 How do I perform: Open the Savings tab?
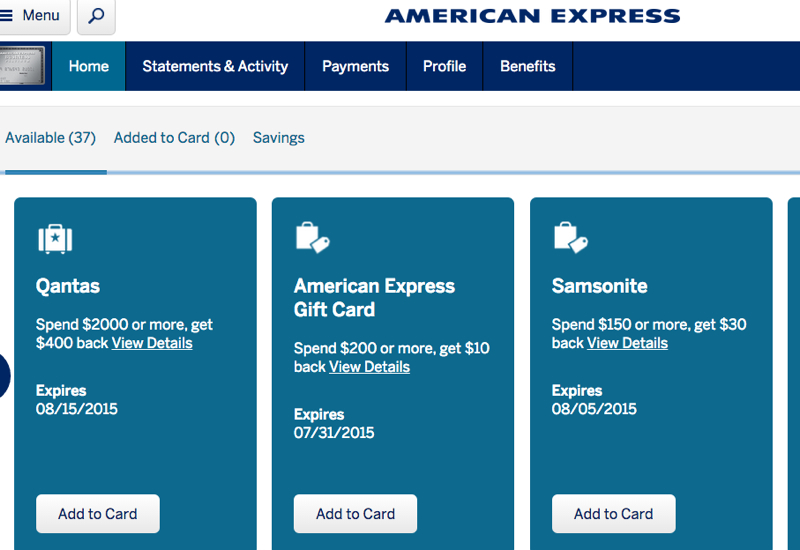click(279, 138)
